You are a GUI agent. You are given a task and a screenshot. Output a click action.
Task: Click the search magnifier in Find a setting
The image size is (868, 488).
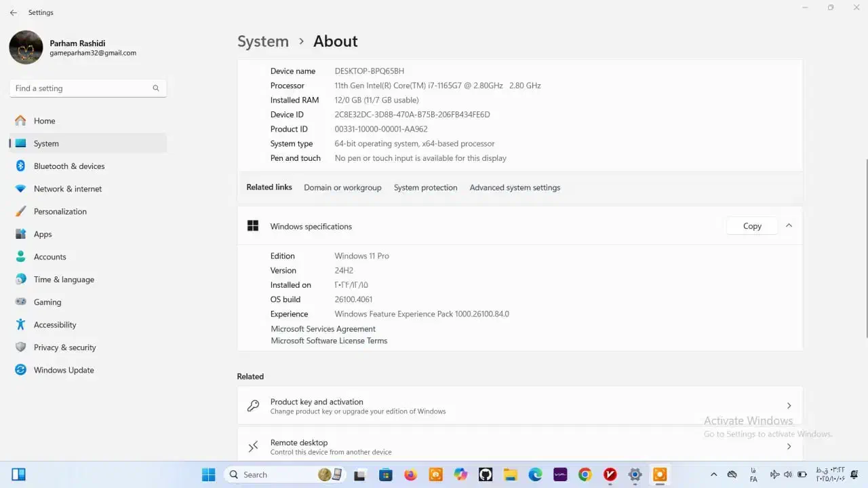coord(156,88)
